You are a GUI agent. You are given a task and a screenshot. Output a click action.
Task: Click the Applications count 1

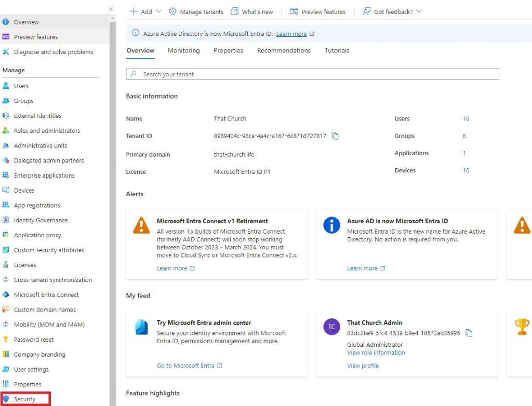point(464,153)
